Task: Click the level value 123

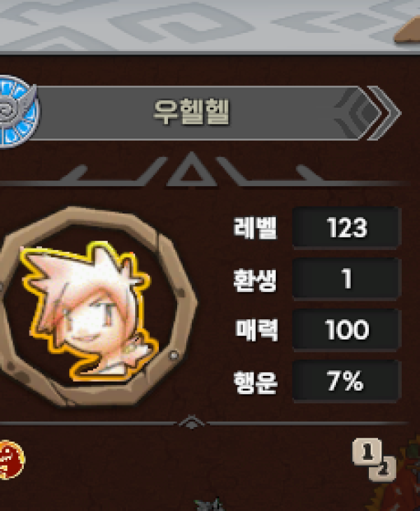Action: click(x=346, y=227)
